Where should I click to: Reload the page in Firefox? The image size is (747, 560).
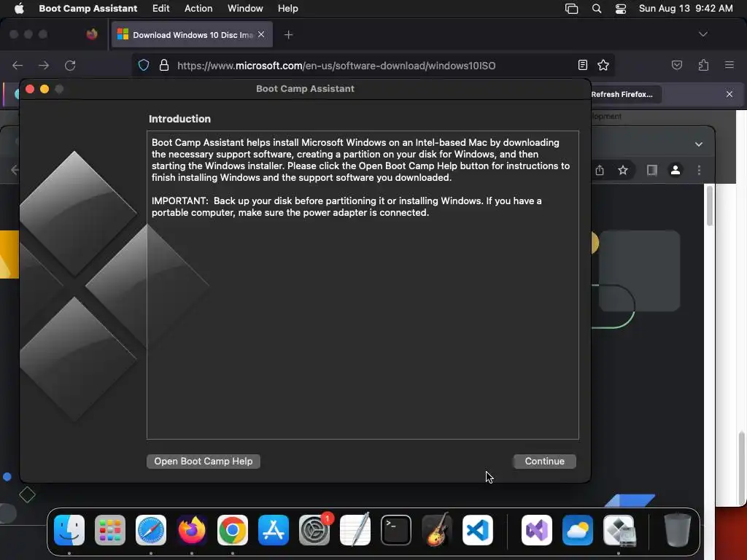click(70, 65)
